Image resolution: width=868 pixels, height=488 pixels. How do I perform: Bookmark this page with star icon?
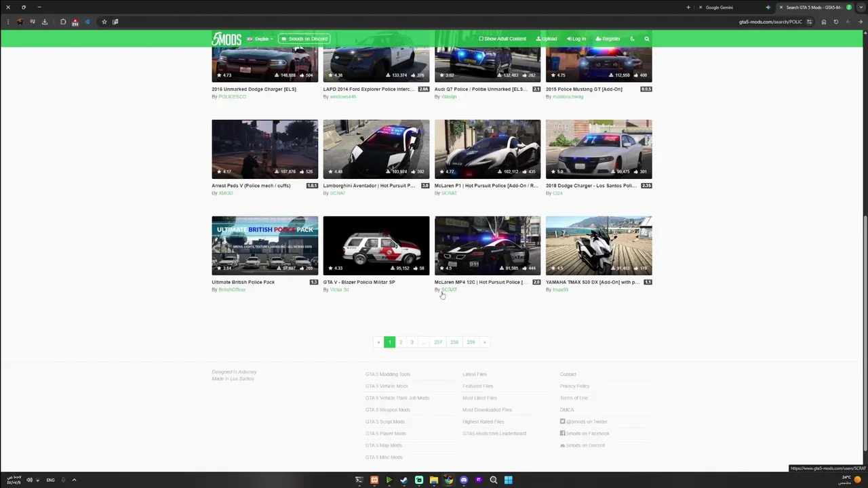pyautogui.click(x=104, y=22)
